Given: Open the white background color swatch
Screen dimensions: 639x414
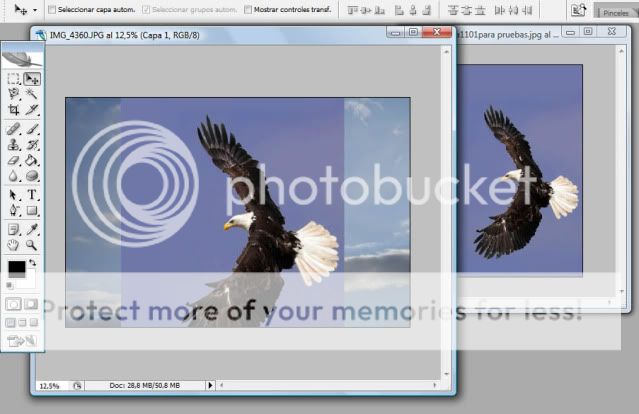Looking at the screenshot, I should [29, 280].
